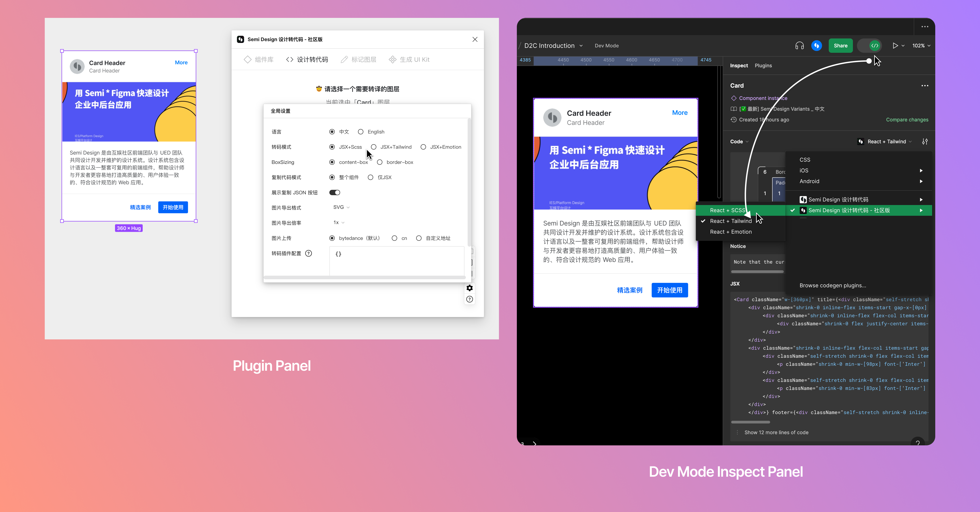This screenshot has width=980, height=512.
Task: Click the code settings sliders icon
Action: coord(925,141)
